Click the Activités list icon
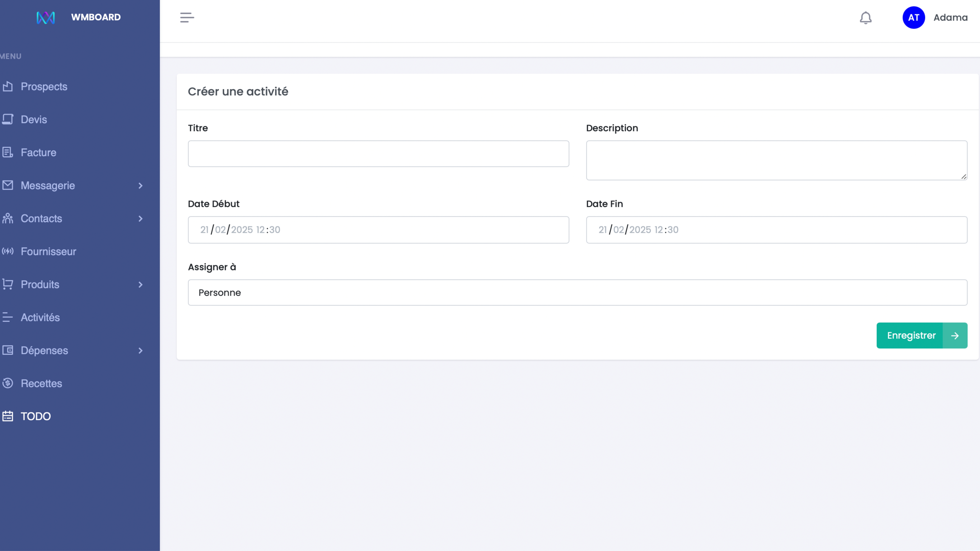980x551 pixels. click(8, 317)
